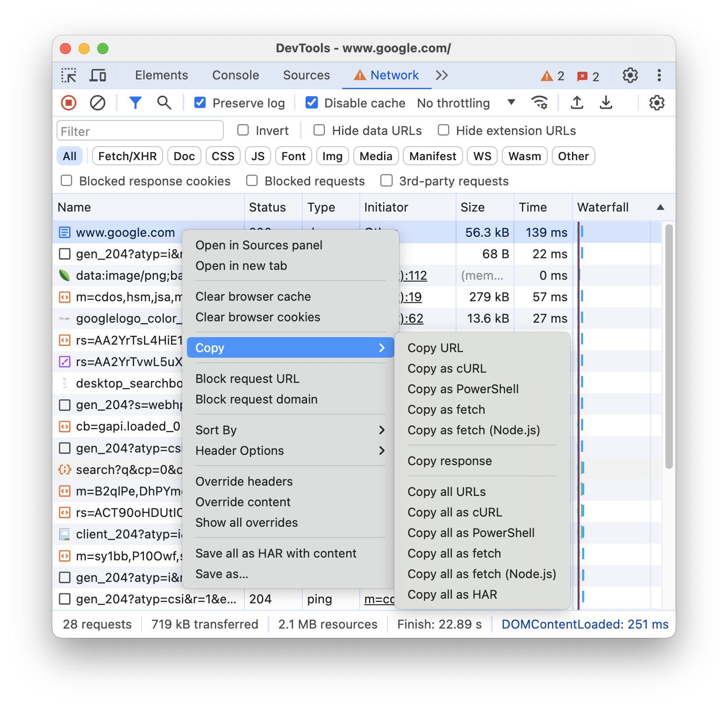Enable the Invert checkbox

(243, 130)
